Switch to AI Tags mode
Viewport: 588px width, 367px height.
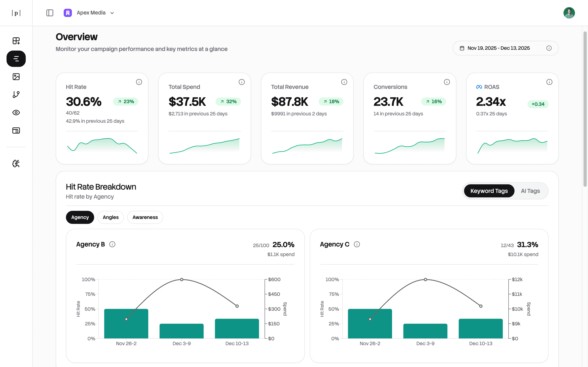tap(530, 191)
